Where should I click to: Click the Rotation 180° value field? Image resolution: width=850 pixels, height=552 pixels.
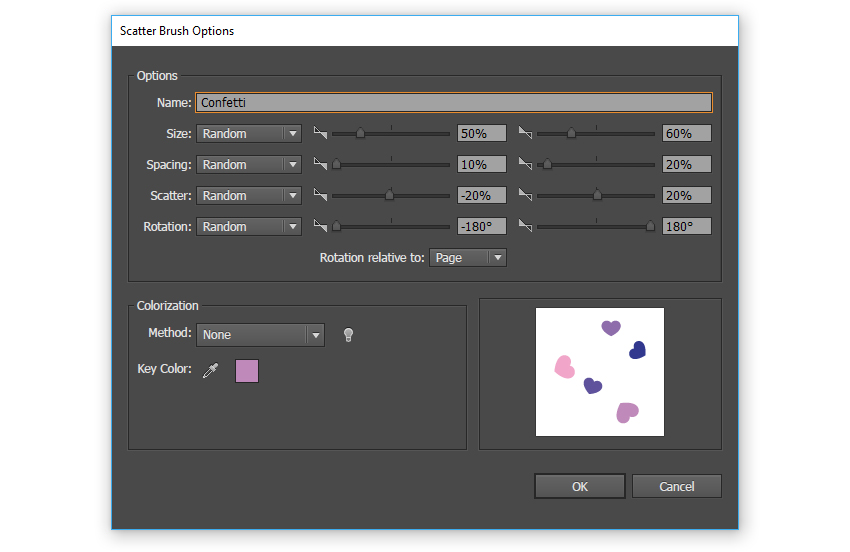(x=686, y=226)
